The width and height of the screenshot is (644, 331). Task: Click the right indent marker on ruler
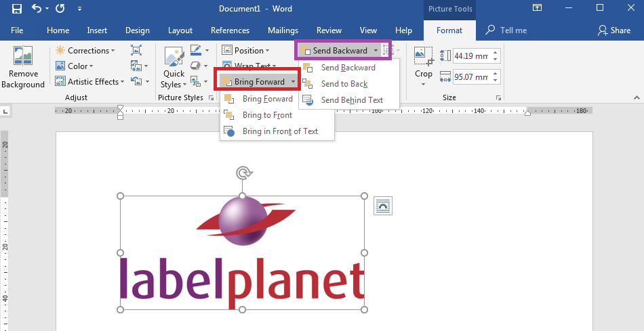[528, 112]
